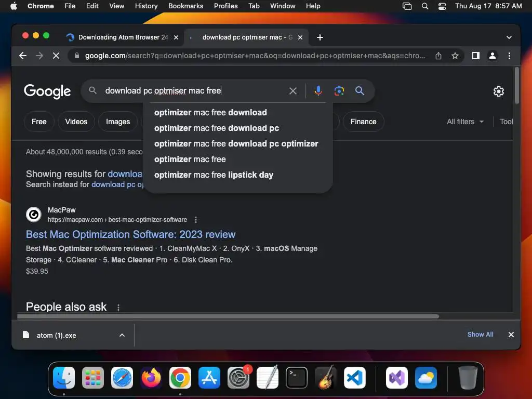Click the Google logo
Viewport: 532px width, 399px height.
click(47, 91)
